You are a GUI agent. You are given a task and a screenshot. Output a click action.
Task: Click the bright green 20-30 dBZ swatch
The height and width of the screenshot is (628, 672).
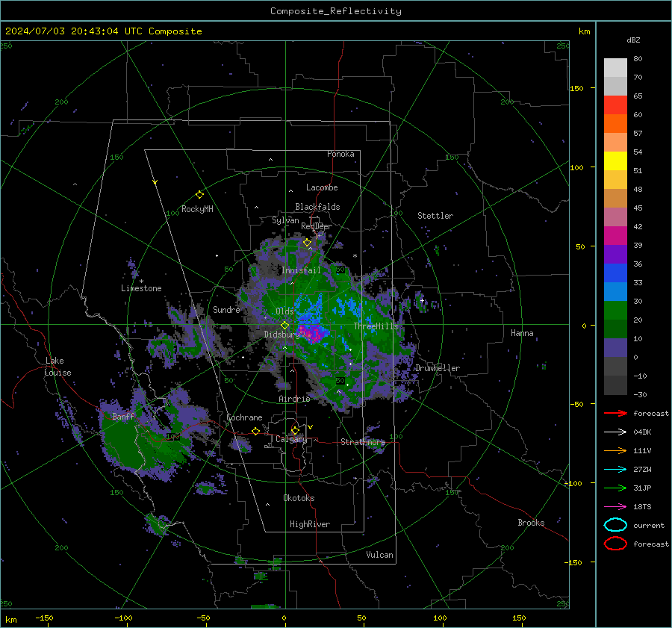coord(615,311)
